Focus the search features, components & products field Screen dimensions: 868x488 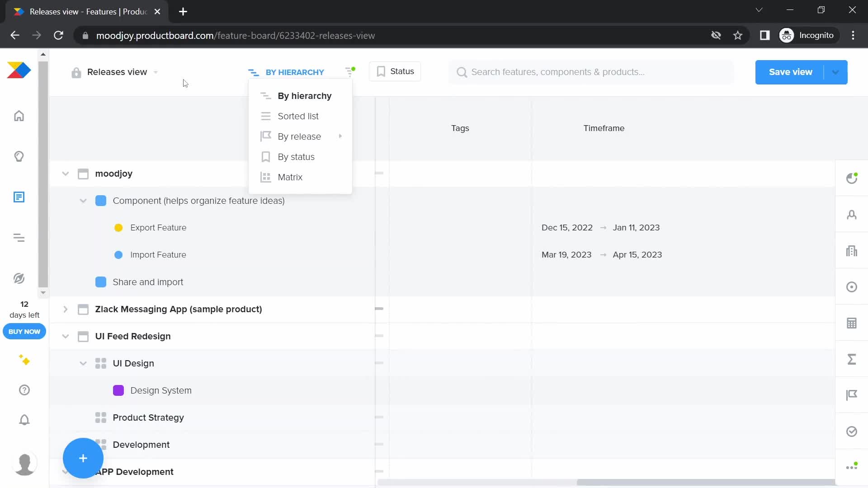(x=591, y=72)
